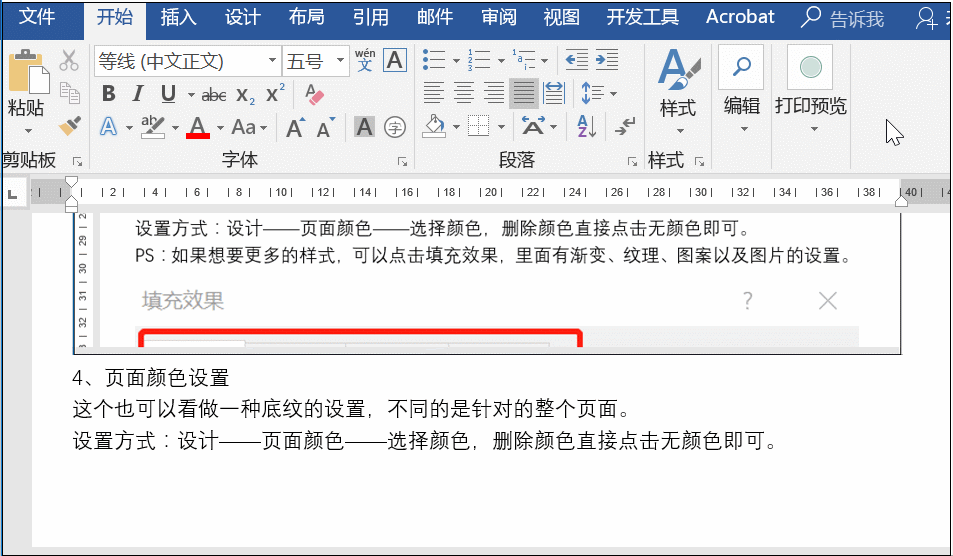
Task: Sort text with A-Z icon
Action: 587,127
